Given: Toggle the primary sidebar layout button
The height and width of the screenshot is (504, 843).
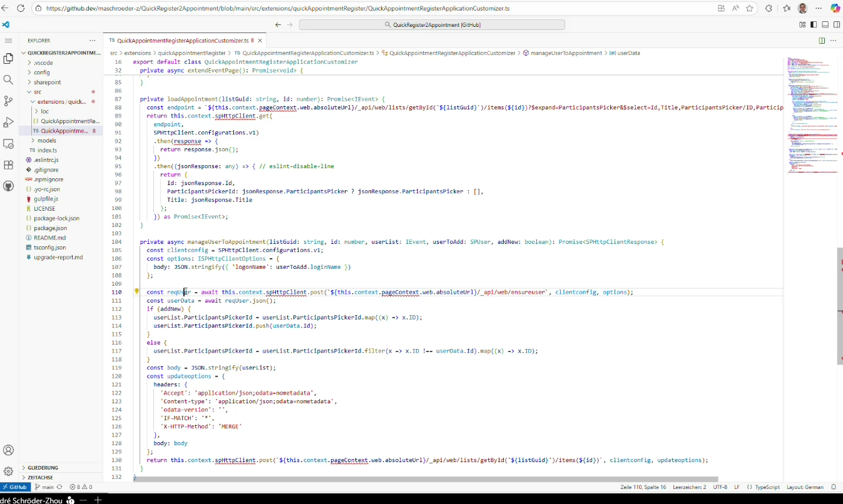Looking at the screenshot, I should 814,25.
